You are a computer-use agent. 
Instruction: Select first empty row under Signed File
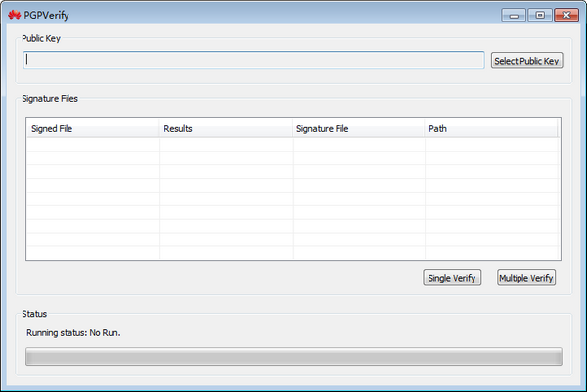pyautogui.click(x=93, y=144)
